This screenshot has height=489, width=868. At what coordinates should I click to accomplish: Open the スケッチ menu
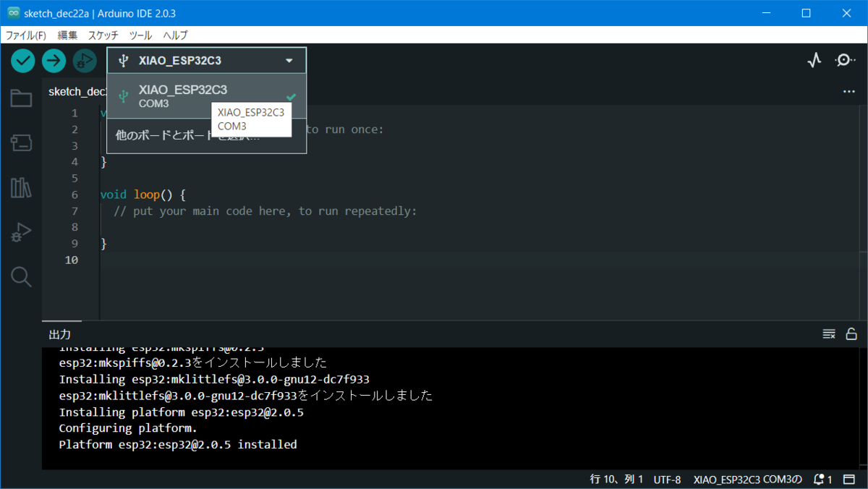[x=103, y=35]
